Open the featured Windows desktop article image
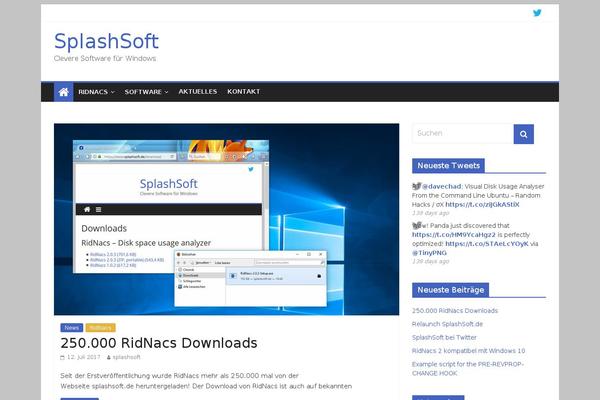The image size is (600, 400). pyautogui.click(x=227, y=219)
